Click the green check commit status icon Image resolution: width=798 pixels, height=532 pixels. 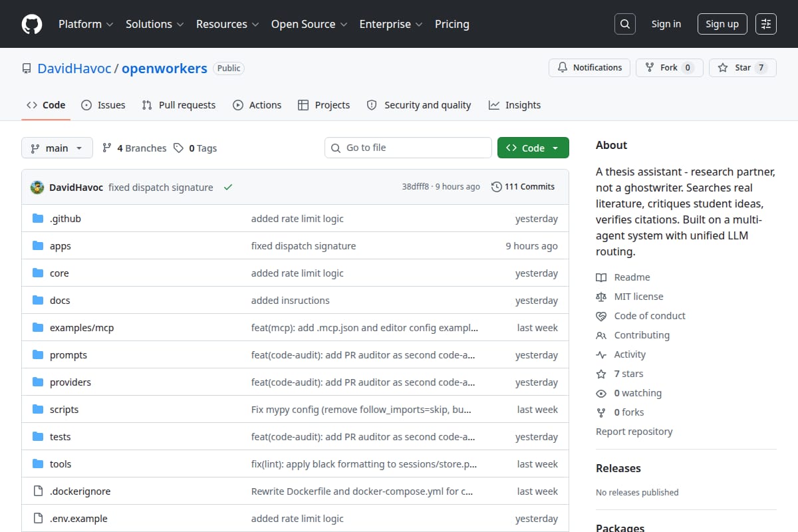click(228, 188)
